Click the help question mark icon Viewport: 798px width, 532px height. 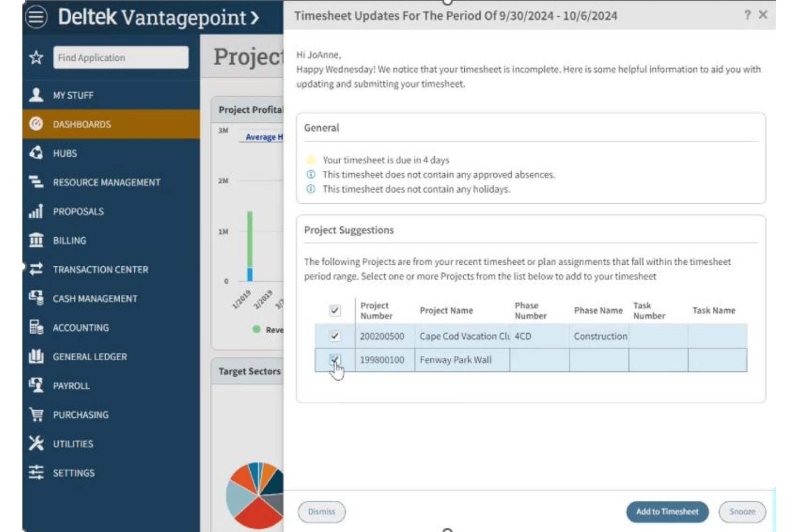pyautogui.click(x=747, y=15)
